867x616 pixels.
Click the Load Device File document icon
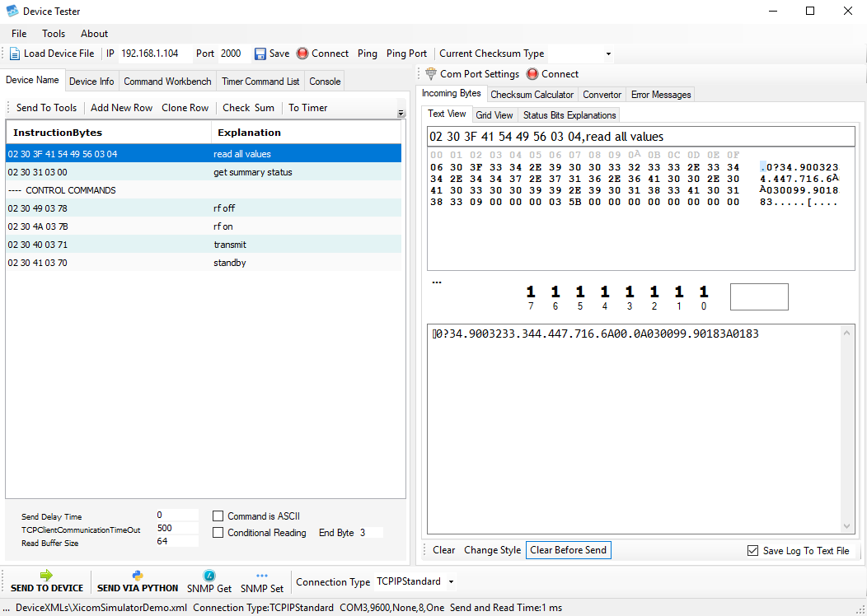tap(14, 54)
